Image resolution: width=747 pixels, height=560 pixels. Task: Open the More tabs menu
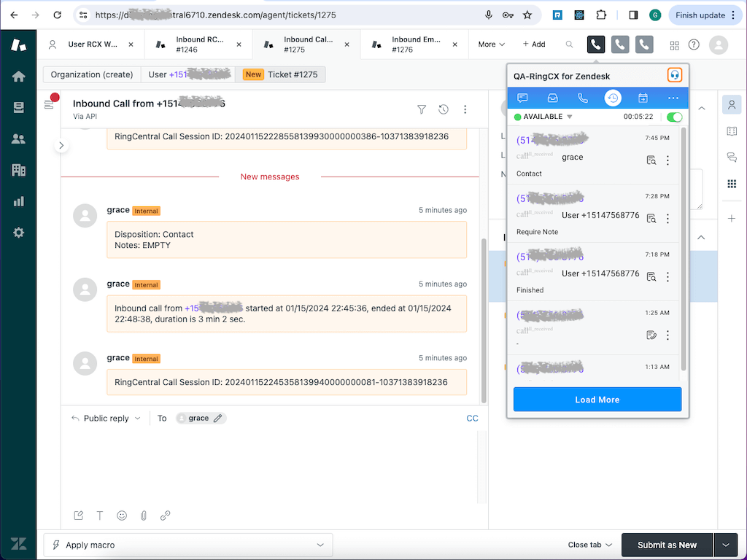coord(489,44)
